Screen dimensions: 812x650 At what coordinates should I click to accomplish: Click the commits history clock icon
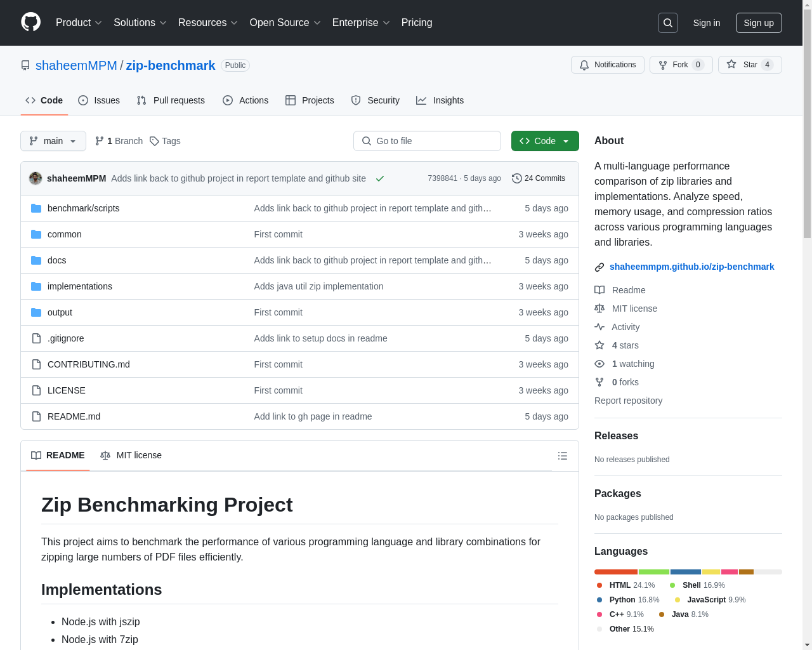pos(517,178)
